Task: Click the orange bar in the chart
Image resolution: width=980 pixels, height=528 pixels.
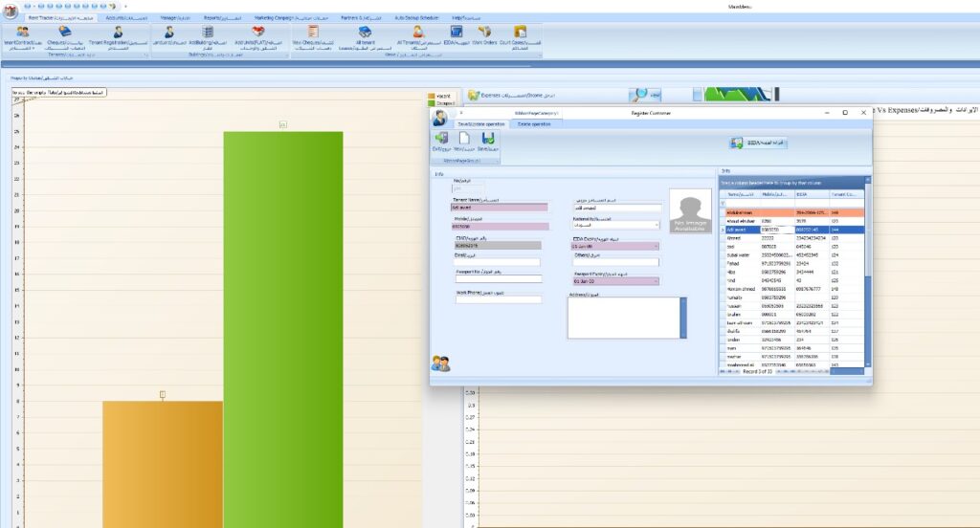Action: (x=163, y=464)
